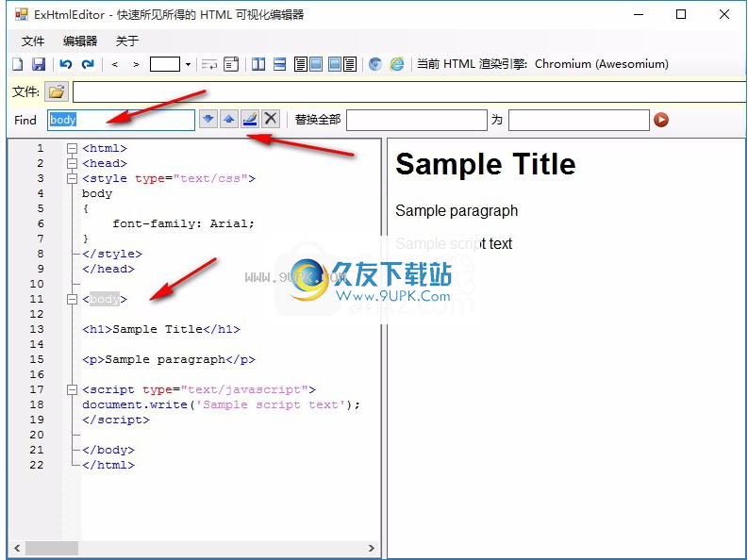The width and height of the screenshot is (748, 560).
Task: Click the ExHtmlEditor app icon in title bar
Action: [x=21, y=14]
